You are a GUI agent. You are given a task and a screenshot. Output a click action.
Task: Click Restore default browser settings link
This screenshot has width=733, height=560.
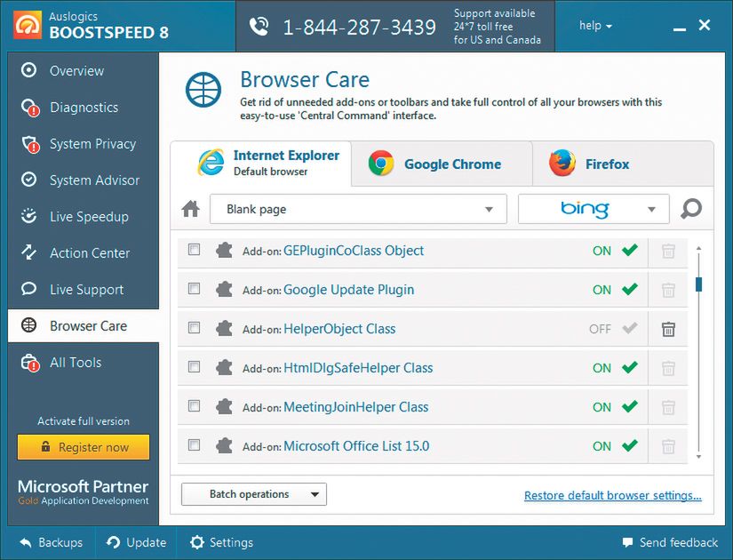point(613,495)
